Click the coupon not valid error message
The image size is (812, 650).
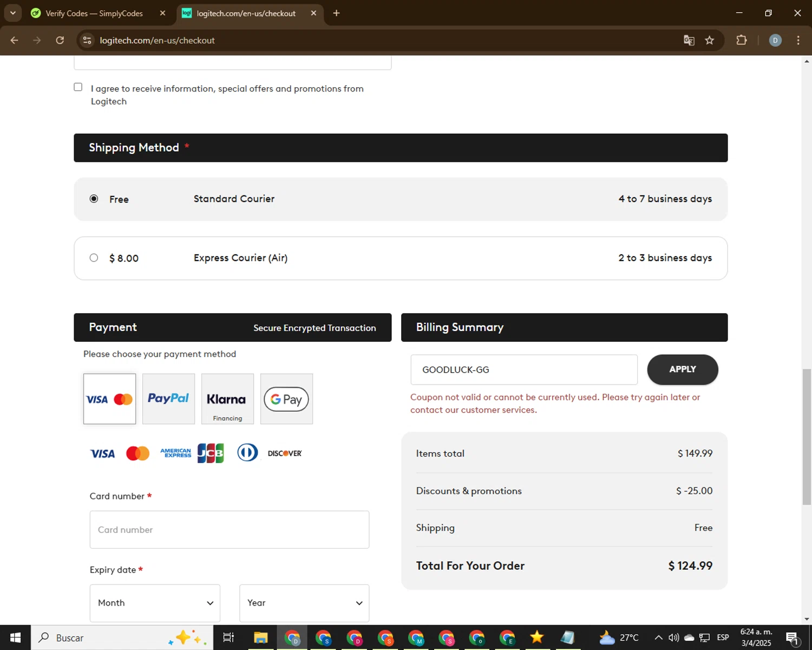555,404
